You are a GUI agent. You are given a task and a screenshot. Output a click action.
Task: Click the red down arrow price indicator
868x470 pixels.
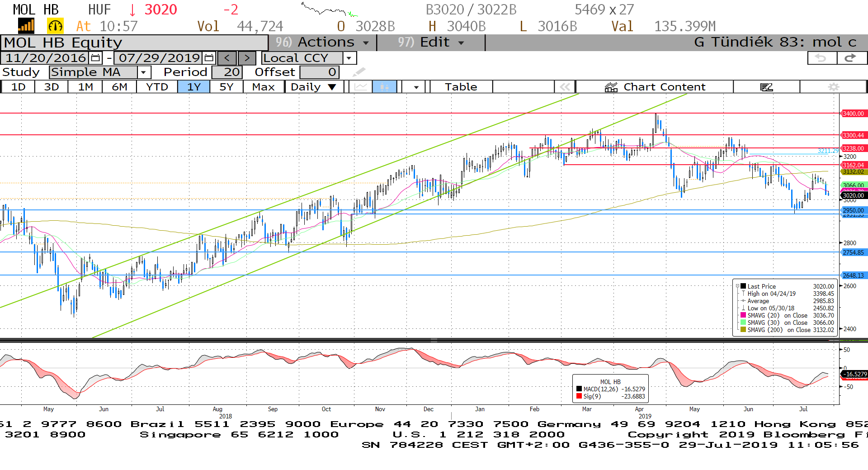pyautogui.click(x=132, y=10)
